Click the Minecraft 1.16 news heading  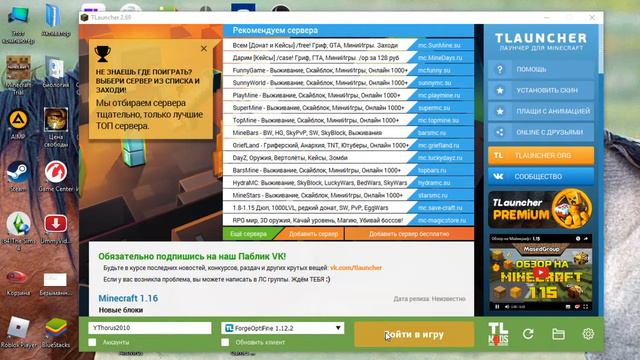(x=128, y=298)
